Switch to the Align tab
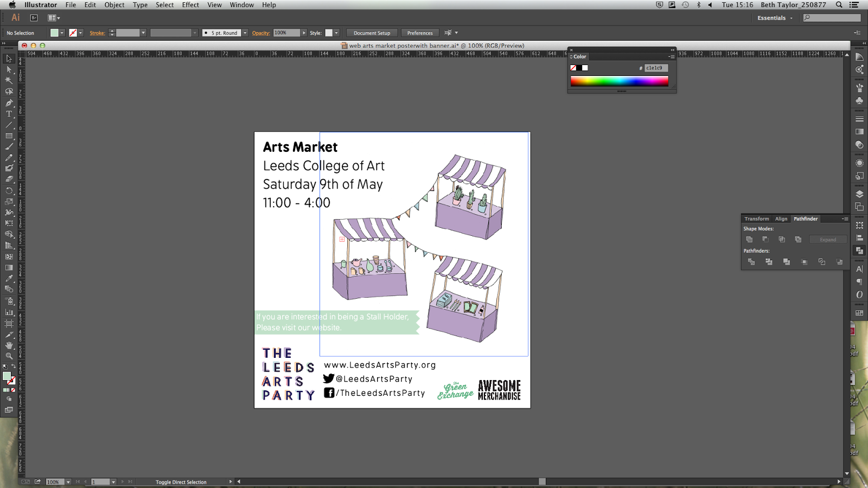Image resolution: width=868 pixels, height=488 pixels. pyautogui.click(x=781, y=219)
